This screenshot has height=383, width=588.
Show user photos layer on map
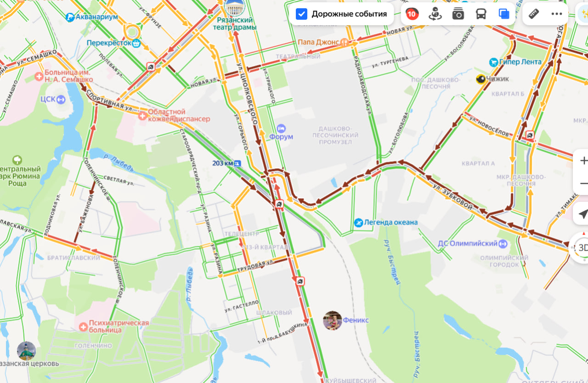point(458,14)
